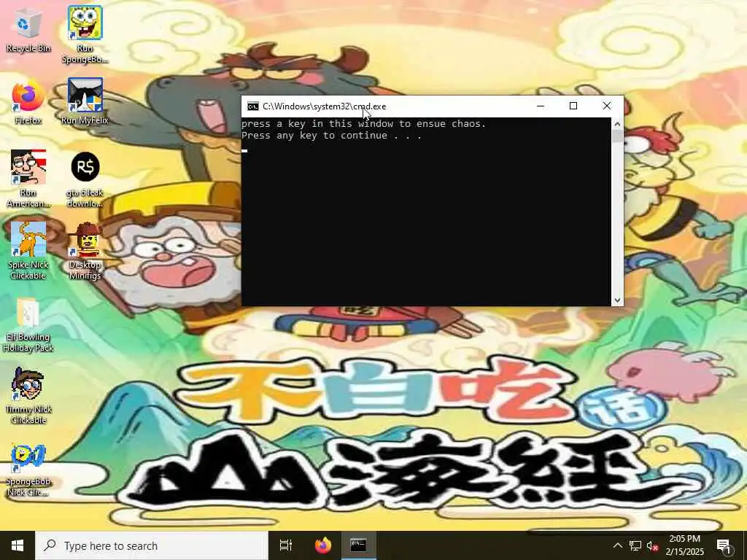Click the 'ensue chaos' line in cmd

pyautogui.click(x=363, y=124)
